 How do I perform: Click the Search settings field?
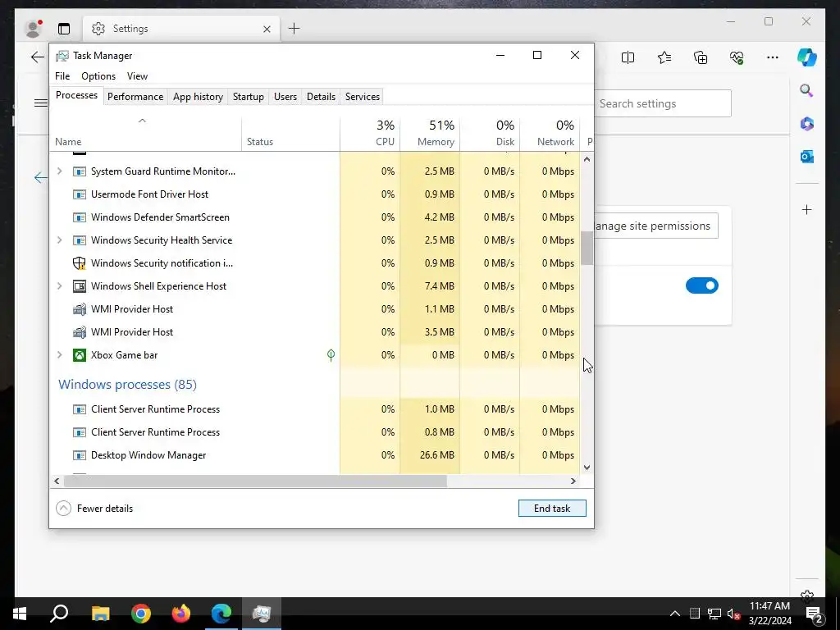tap(663, 103)
